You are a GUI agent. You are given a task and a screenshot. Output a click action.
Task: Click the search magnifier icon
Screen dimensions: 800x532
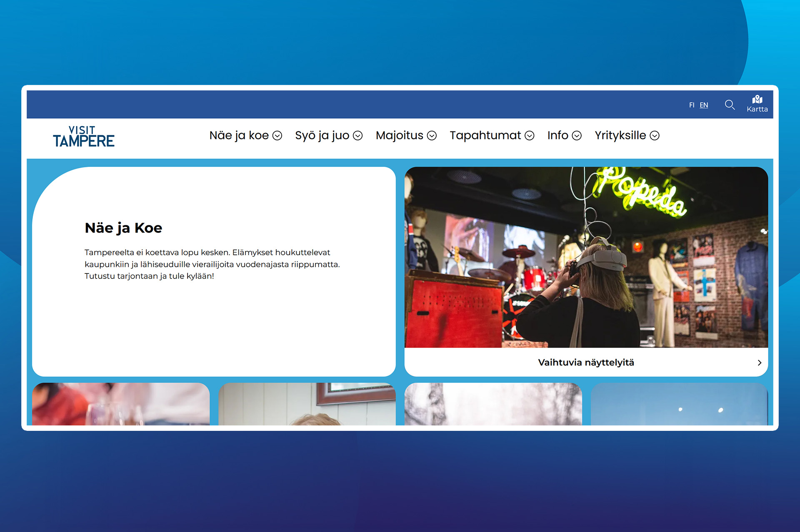click(x=730, y=104)
